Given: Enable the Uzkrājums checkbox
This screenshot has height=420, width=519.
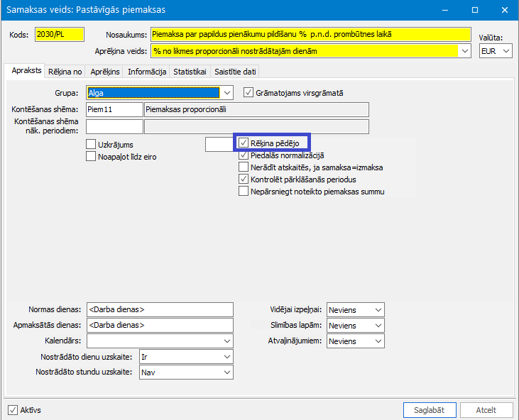Looking at the screenshot, I should click(x=91, y=144).
